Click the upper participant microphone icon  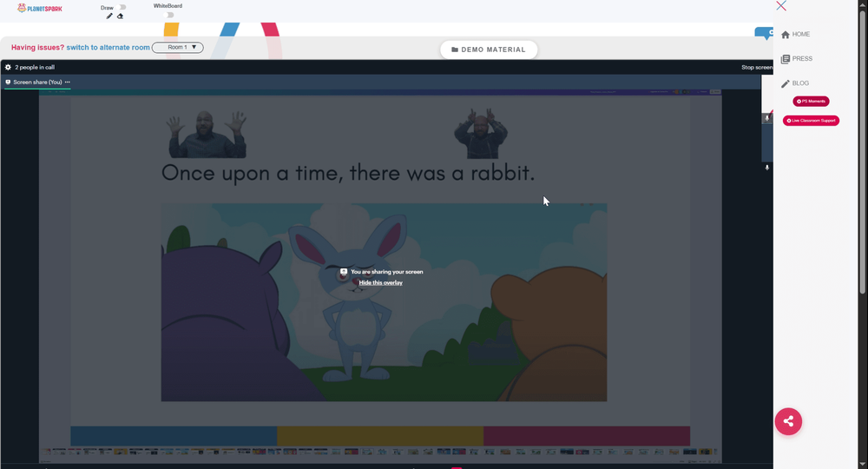pos(766,118)
